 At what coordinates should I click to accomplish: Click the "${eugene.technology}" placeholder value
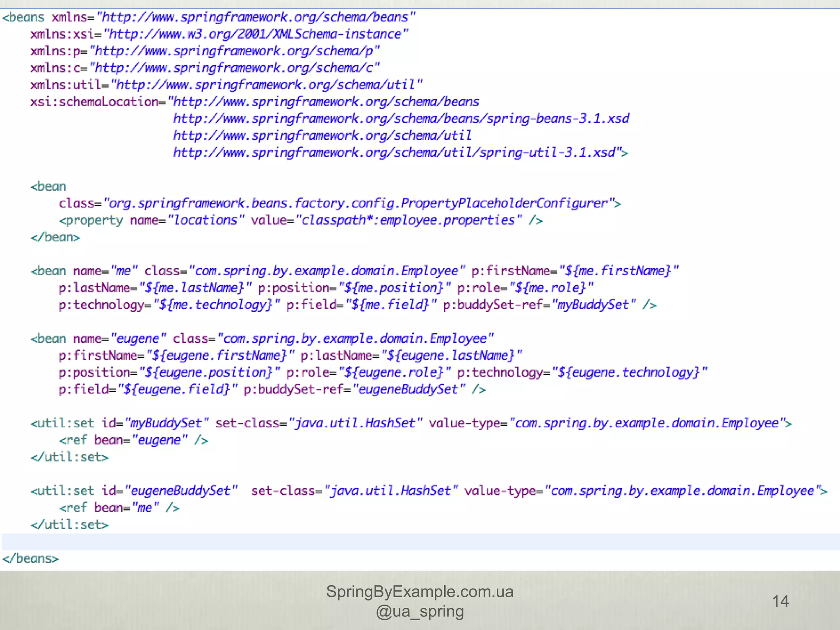(630, 372)
